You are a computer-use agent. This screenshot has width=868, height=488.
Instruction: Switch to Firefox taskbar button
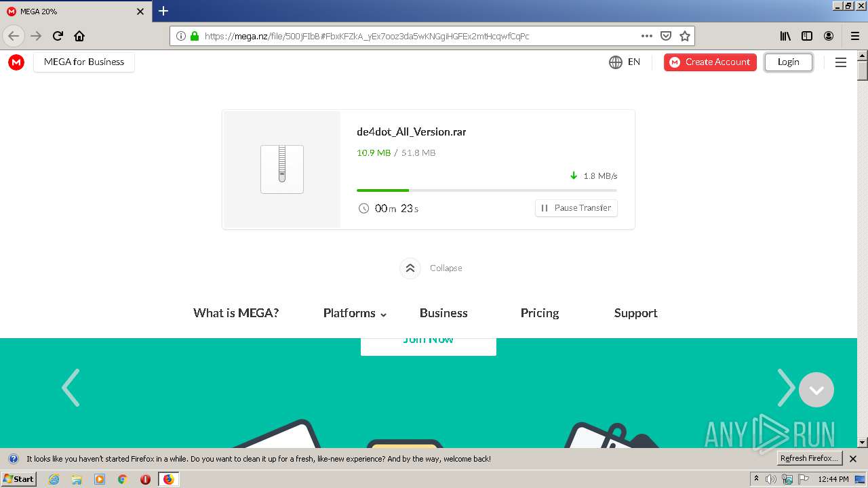point(169,479)
